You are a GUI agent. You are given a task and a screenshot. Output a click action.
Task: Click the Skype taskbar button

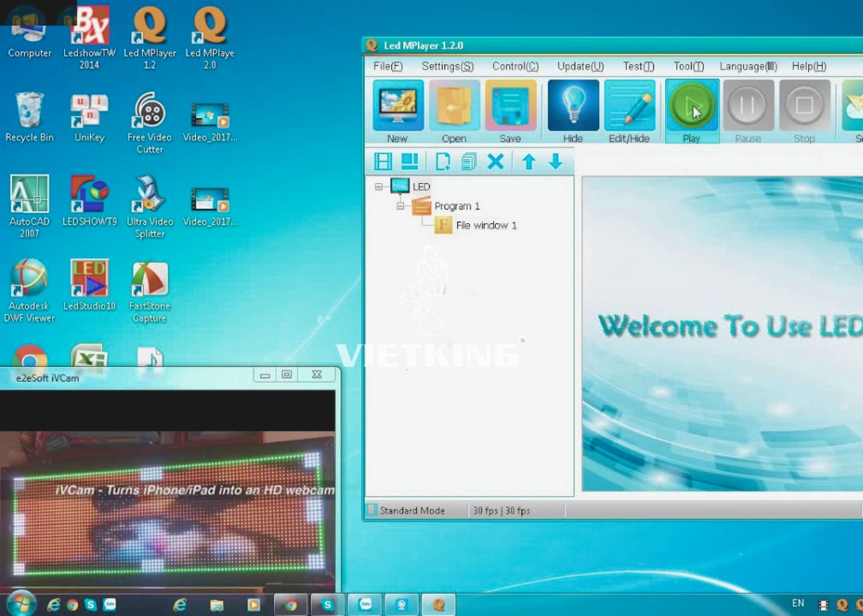[327, 605]
